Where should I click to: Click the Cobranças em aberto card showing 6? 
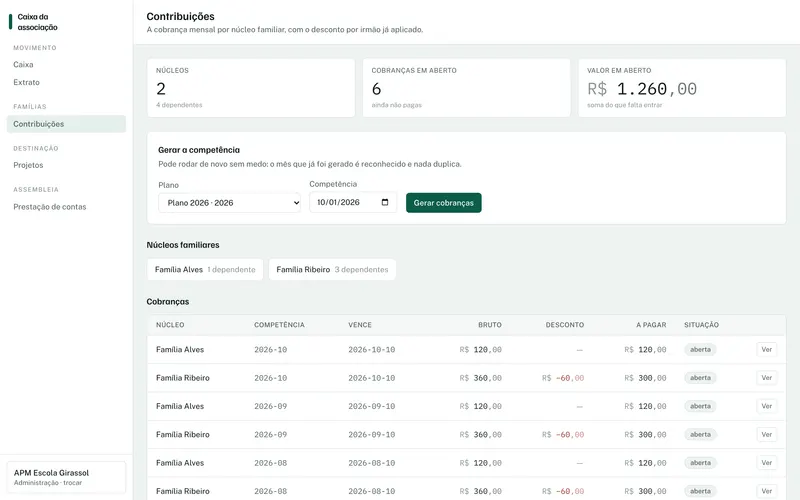pos(466,88)
